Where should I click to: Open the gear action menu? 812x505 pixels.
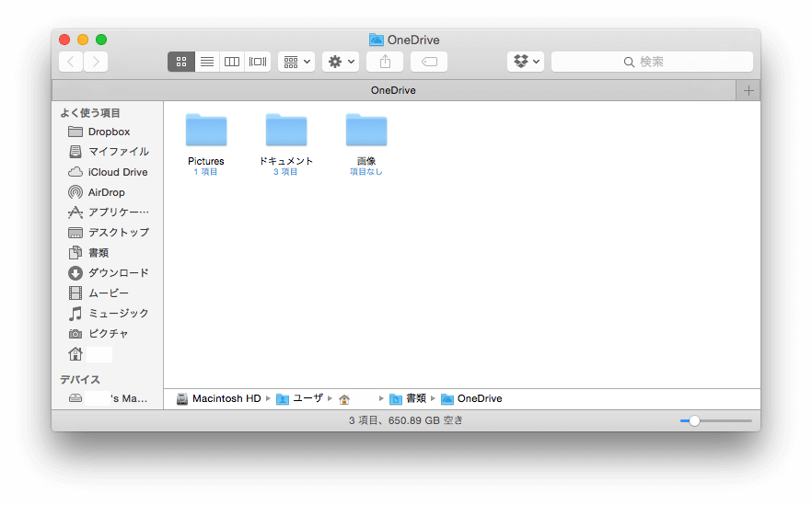[341, 63]
